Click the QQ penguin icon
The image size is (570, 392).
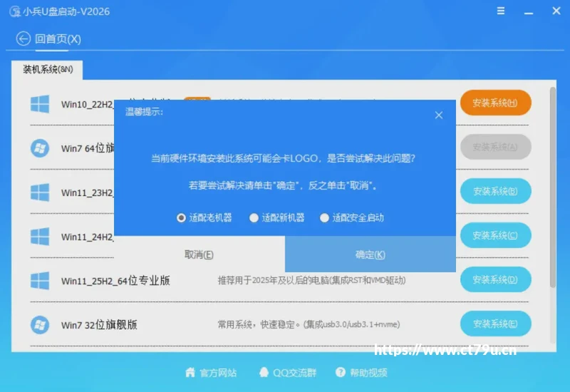[264, 372]
